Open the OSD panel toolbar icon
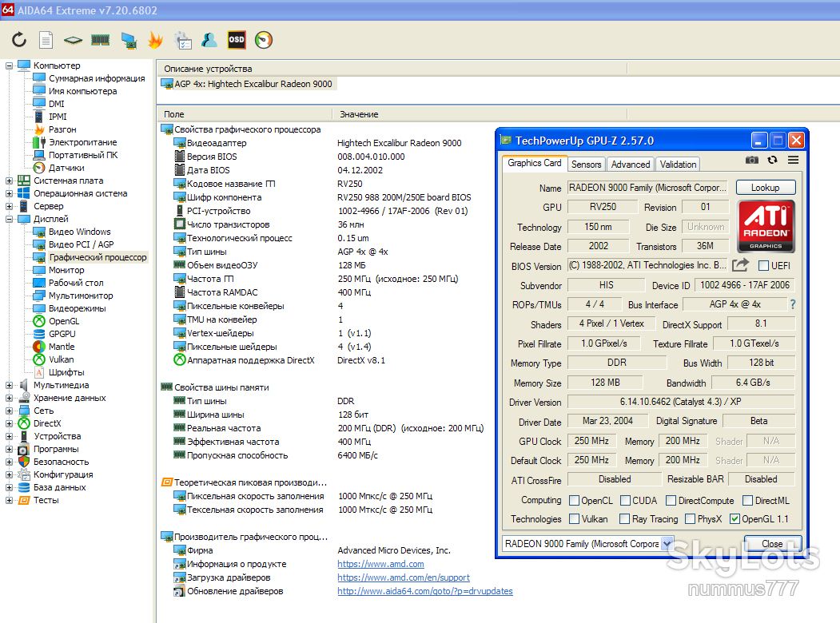This screenshot has height=623, width=840. point(237,40)
